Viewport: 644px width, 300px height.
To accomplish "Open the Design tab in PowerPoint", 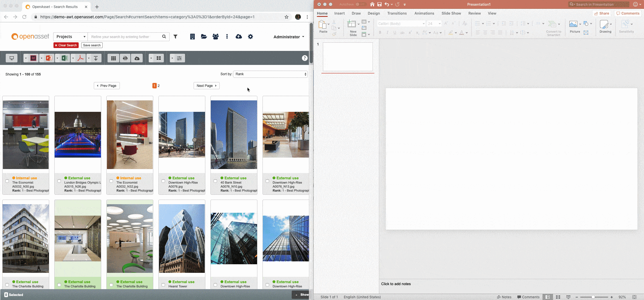I will point(374,13).
